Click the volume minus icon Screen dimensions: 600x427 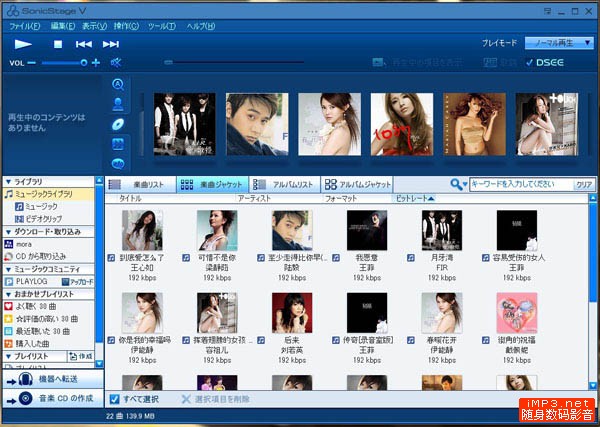coord(32,63)
